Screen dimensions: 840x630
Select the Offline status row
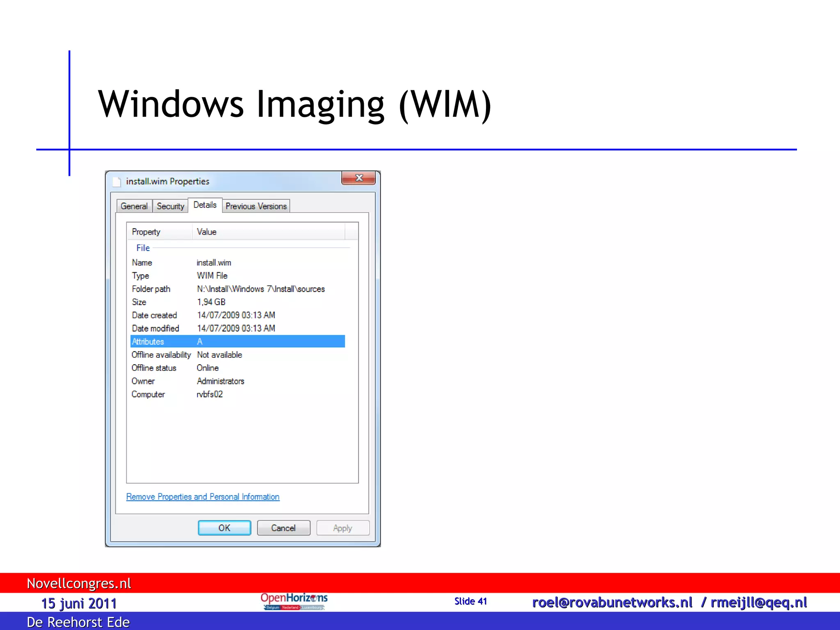pyautogui.click(x=237, y=368)
